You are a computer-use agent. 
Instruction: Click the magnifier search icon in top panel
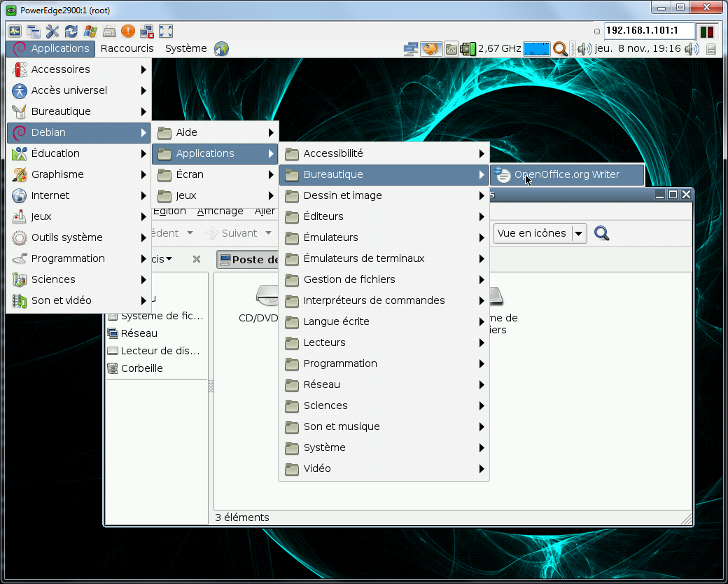point(560,48)
